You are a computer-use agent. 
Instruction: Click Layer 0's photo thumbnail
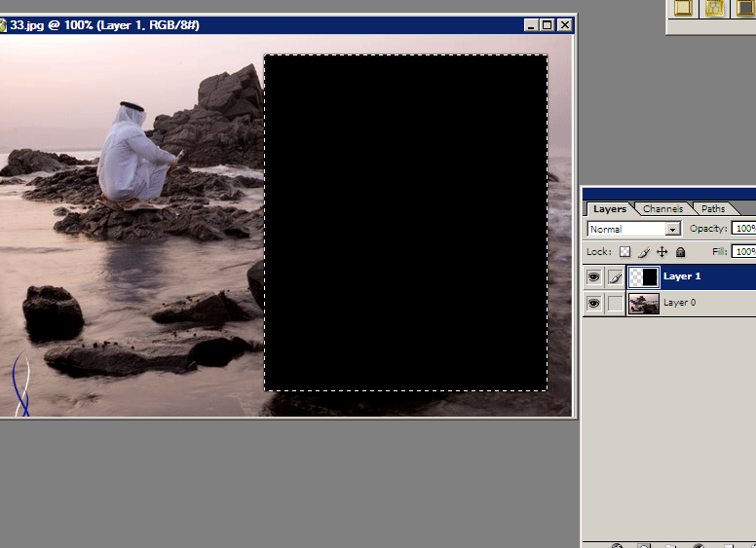pos(644,304)
